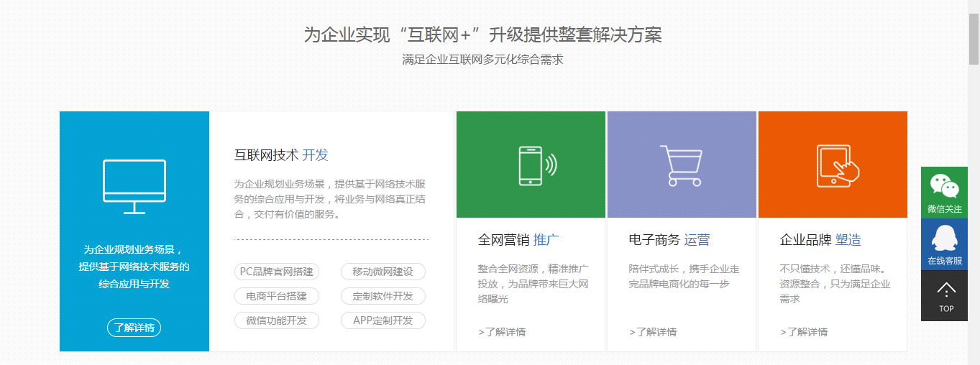Select the 电商平台搭建 tag
This screenshot has width=980, height=365.
277,296
